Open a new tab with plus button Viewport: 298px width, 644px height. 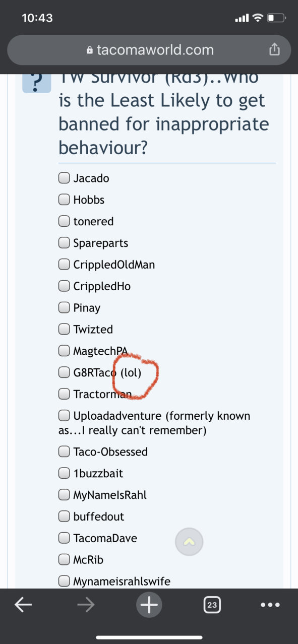(149, 605)
